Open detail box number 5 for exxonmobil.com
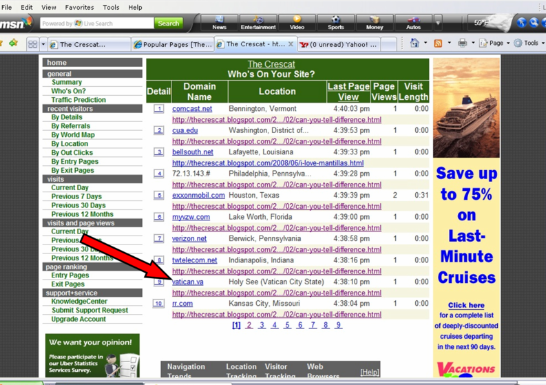Viewport: 546px width, 385px height. tap(159, 195)
